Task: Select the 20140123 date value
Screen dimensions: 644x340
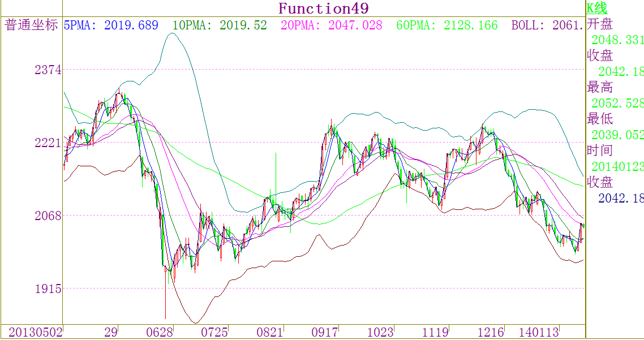Action: 617,166
